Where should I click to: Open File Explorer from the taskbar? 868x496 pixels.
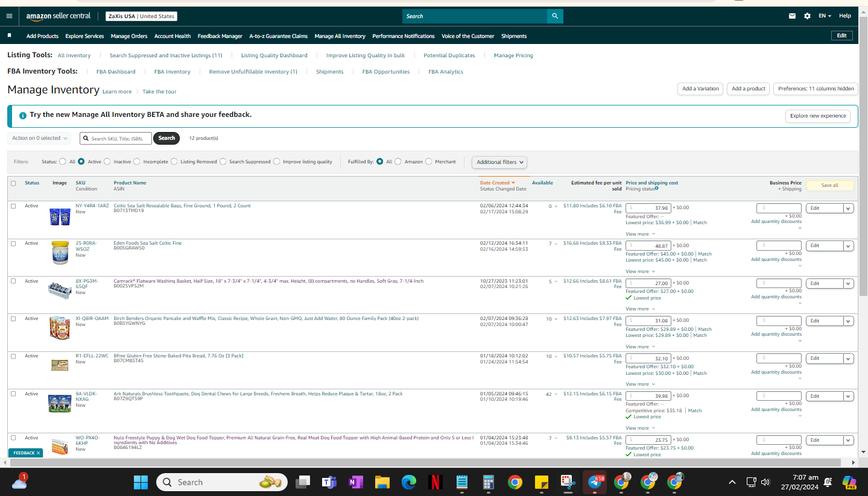point(382,482)
